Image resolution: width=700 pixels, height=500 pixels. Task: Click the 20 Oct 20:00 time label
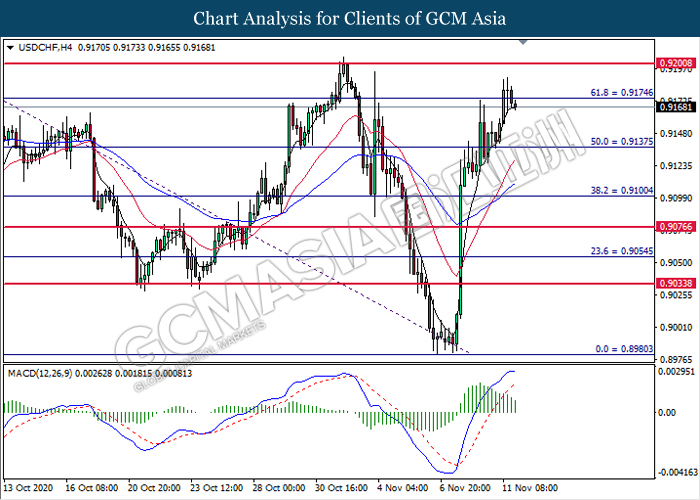coord(154,488)
